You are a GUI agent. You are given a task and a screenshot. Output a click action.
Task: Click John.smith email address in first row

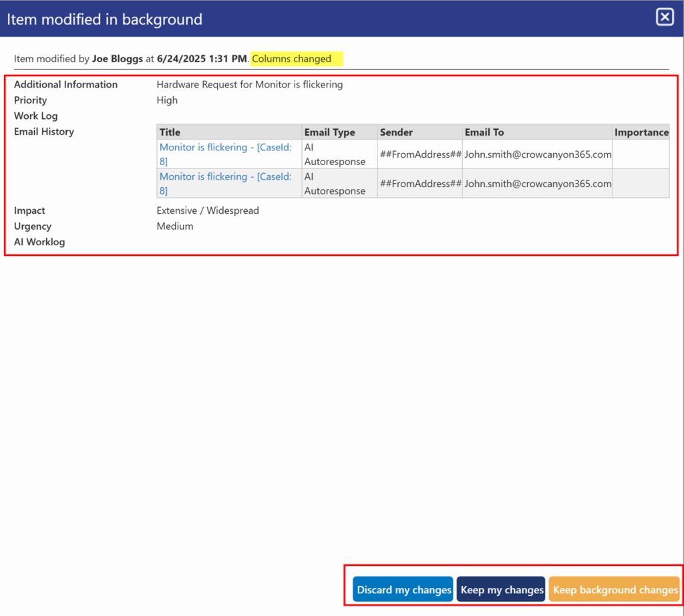(x=538, y=154)
